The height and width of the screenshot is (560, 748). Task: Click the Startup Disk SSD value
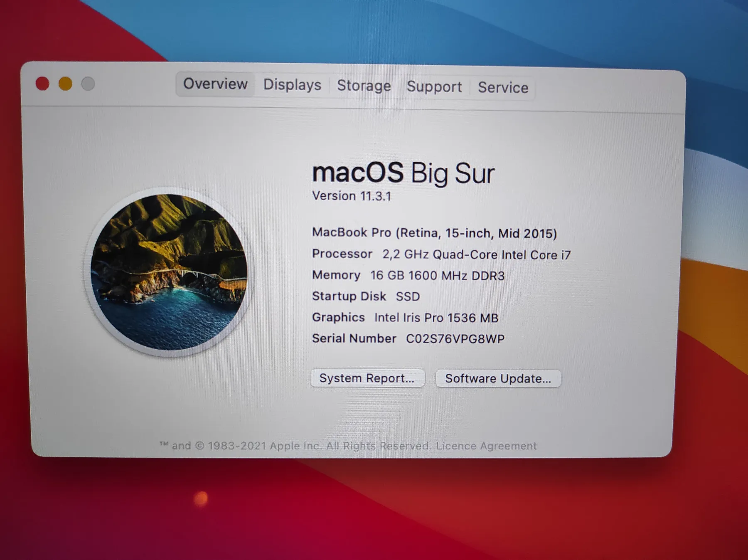(x=408, y=296)
